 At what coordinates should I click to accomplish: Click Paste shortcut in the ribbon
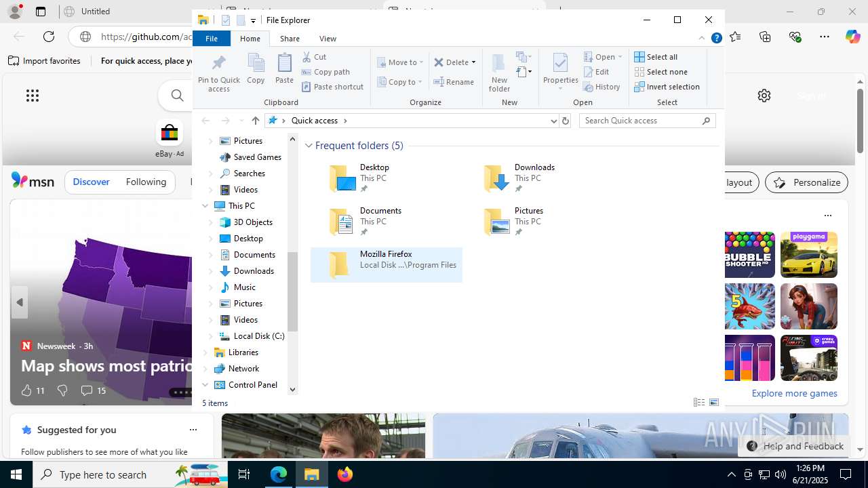[332, 87]
